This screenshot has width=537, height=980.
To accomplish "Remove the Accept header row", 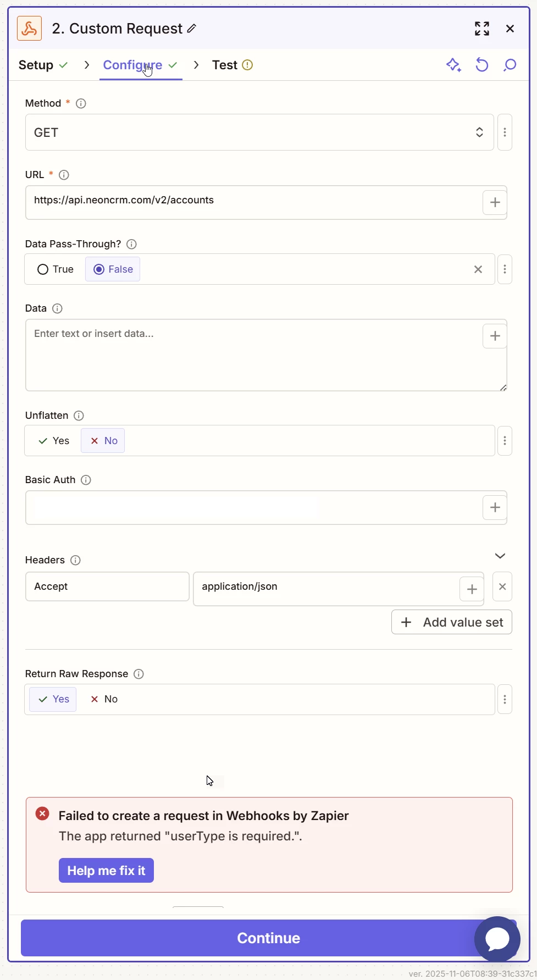I will (x=502, y=586).
